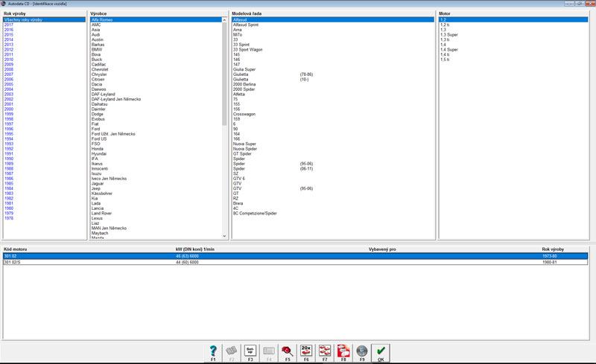Select Land Rover in manufacturer list
Screen dimensions: 596x364
click(x=101, y=213)
